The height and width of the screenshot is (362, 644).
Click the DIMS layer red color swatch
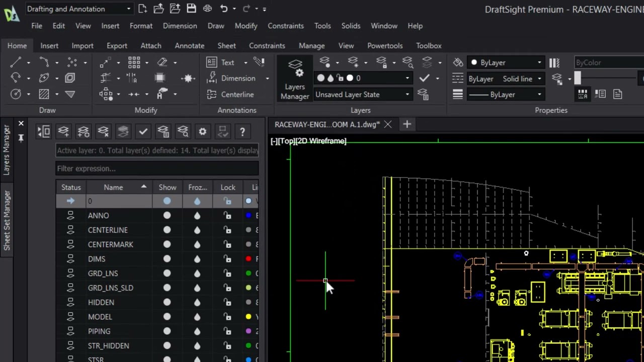[249, 259]
